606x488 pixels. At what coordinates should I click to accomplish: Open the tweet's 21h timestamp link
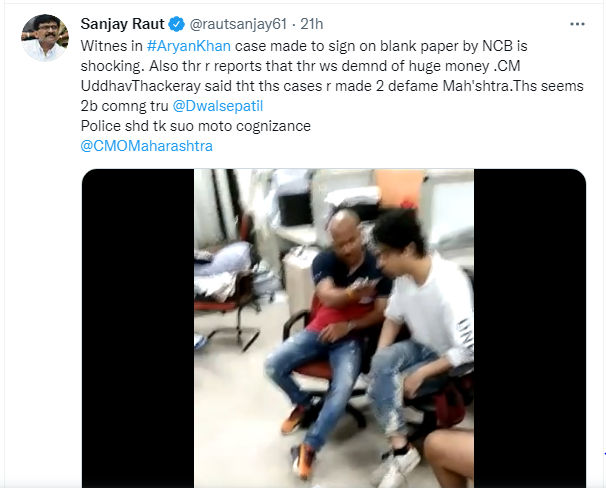coord(312,24)
